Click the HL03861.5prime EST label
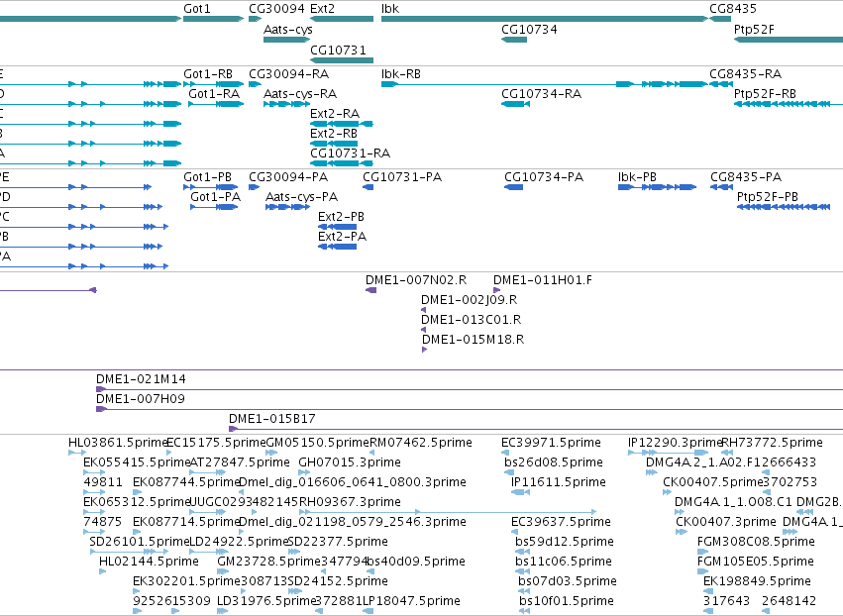Viewport: 843px width, 616px height. pos(118,443)
